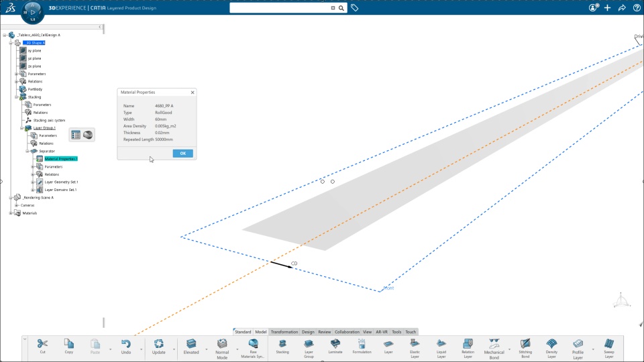Click in the top search field
The height and width of the screenshot is (362, 644).
tap(279, 8)
